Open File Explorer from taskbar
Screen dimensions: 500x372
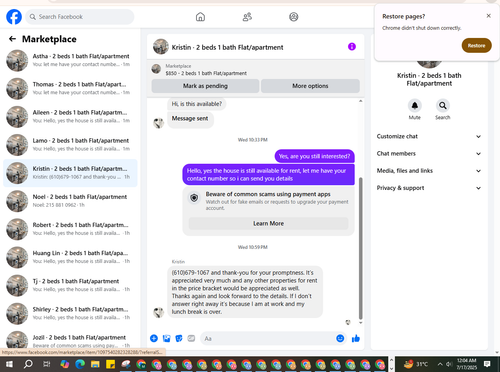tap(95, 364)
